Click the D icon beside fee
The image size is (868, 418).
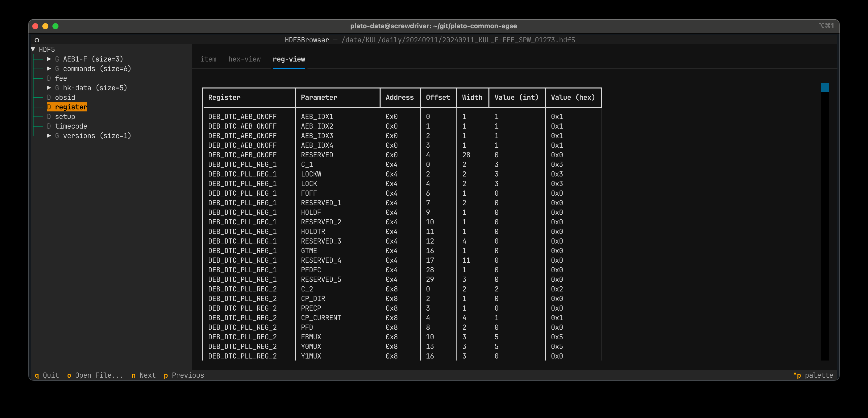click(49, 78)
